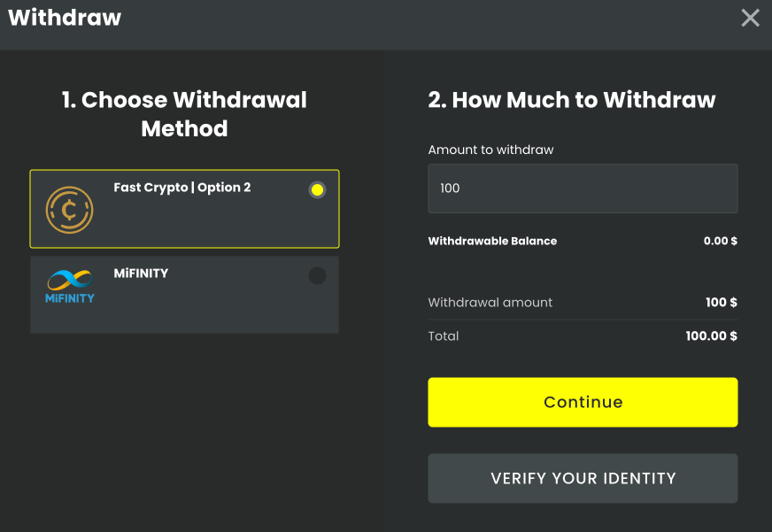Click the MiFINITY method name text
The image size is (772, 532).
pyautogui.click(x=141, y=274)
